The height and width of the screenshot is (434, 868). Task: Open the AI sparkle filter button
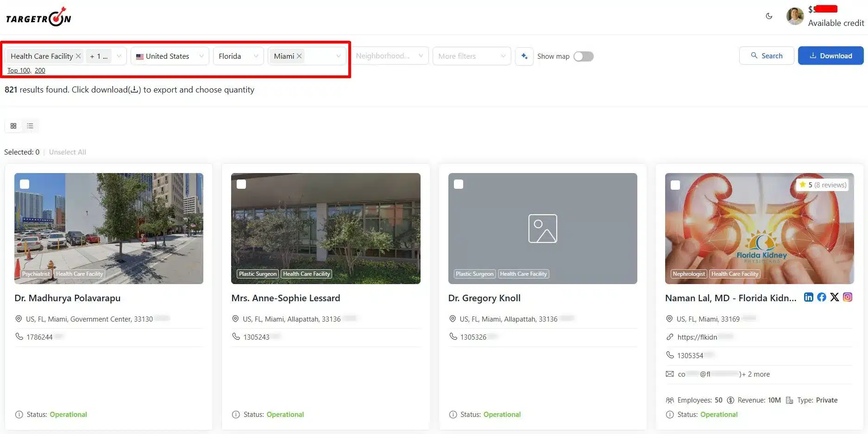click(524, 56)
